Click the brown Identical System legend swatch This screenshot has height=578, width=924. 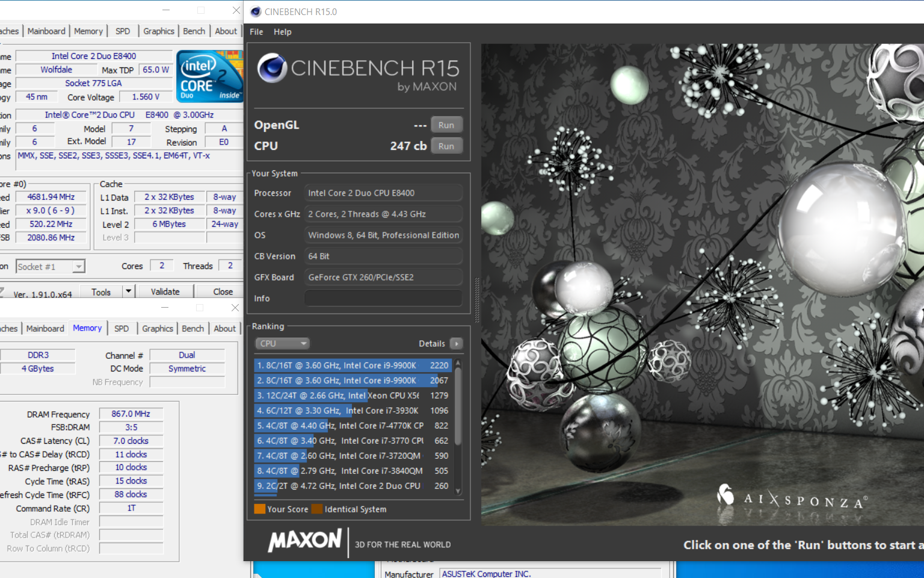tap(317, 509)
